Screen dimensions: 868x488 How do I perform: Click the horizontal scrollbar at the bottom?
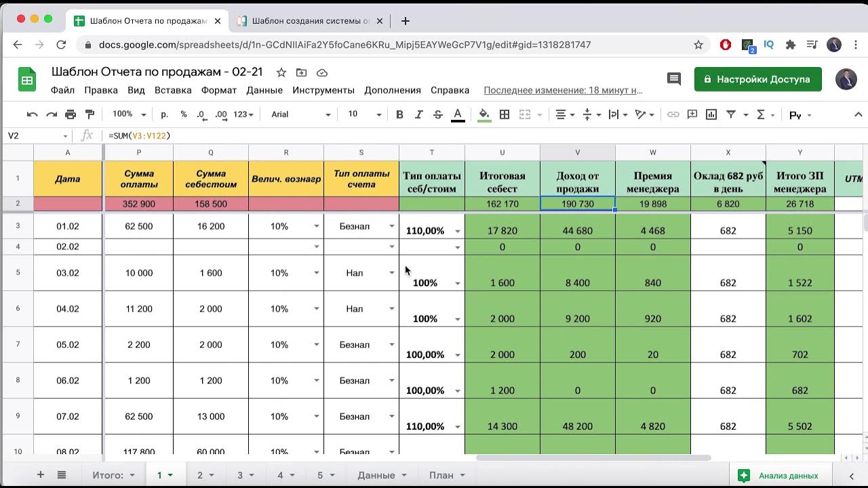[593, 458]
